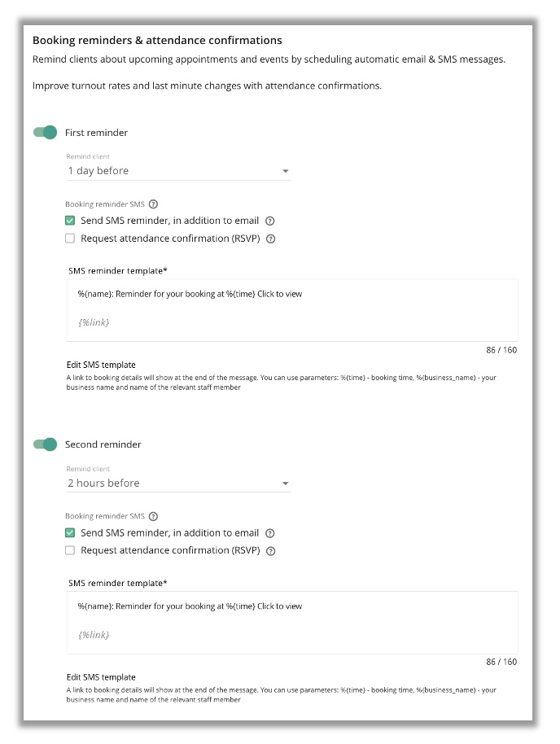Open the 2 hours before dropdown
Viewport: 560px width, 744px height.
[178, 483]
